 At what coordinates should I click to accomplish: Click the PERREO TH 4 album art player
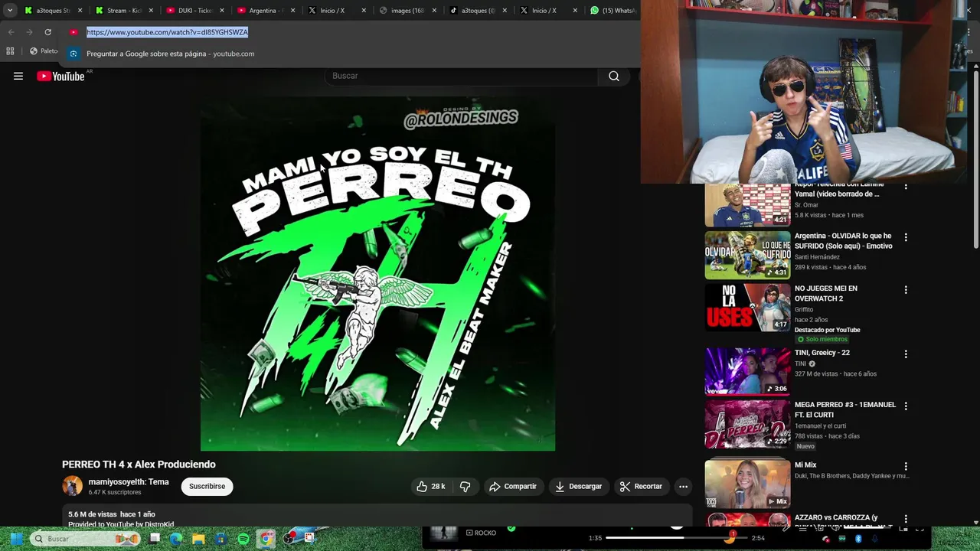377,274
